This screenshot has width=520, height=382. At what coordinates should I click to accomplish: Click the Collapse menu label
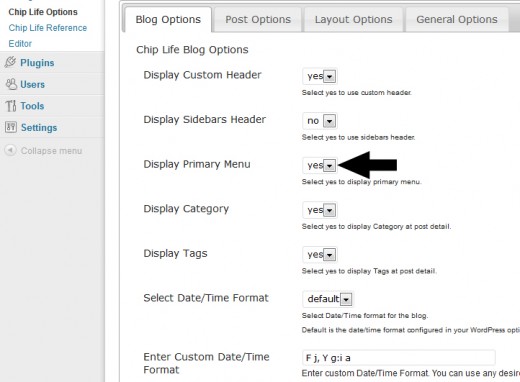[51, 151]
